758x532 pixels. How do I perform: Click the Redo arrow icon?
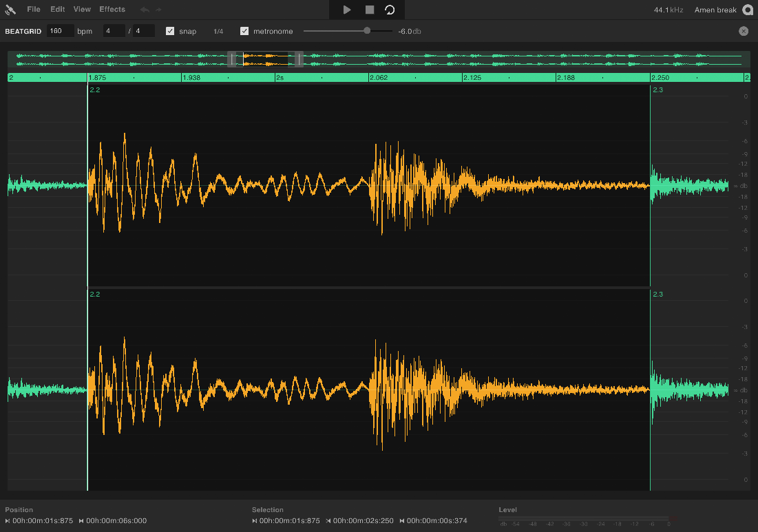point(160,10)
